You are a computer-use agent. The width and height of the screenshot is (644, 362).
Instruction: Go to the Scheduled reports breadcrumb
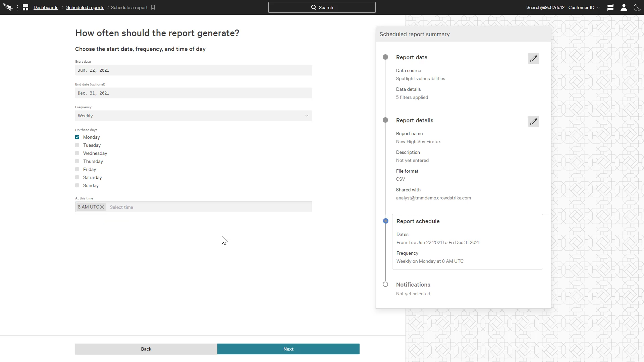coord(85,7)
